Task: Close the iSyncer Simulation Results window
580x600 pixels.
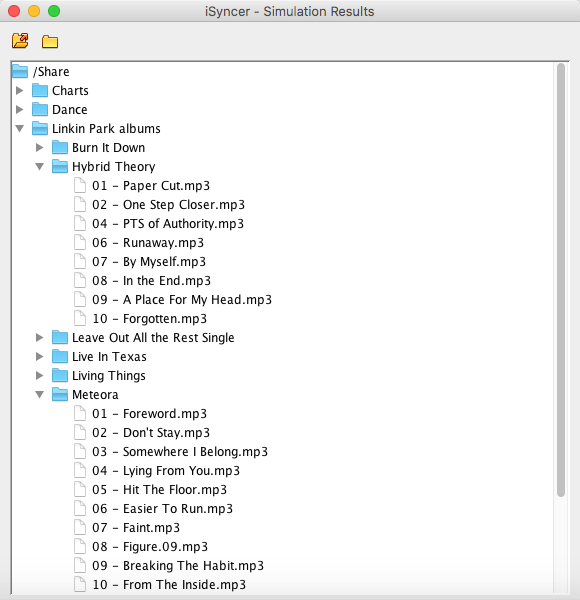Action: tap(14, 11)
